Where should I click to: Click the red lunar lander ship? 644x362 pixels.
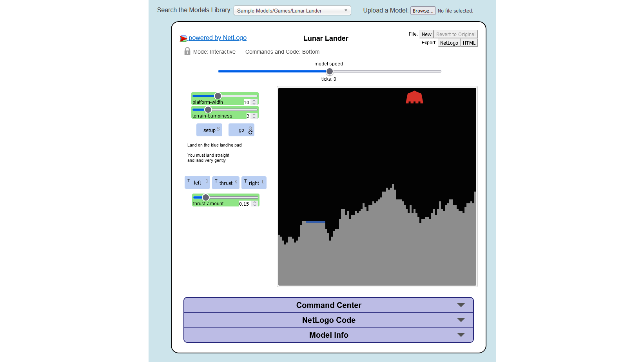coord(414,97)
